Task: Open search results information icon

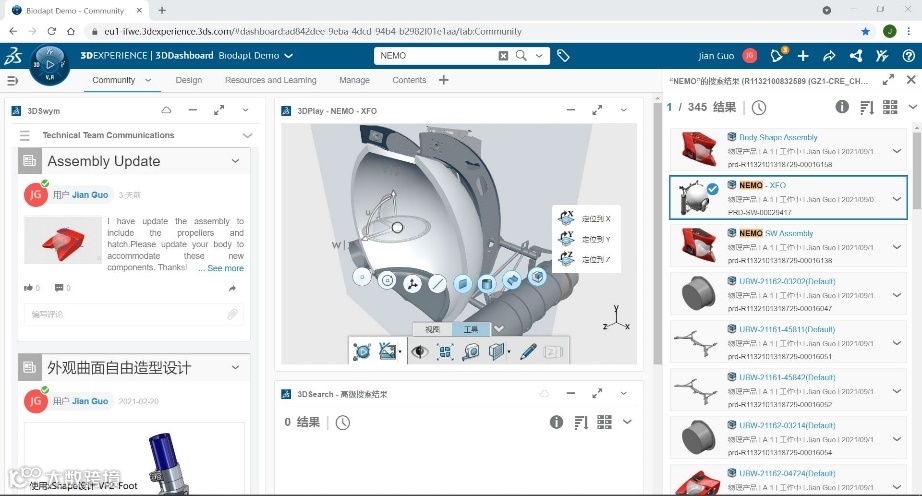Action: pyautogui.click(x=842, y=106)
